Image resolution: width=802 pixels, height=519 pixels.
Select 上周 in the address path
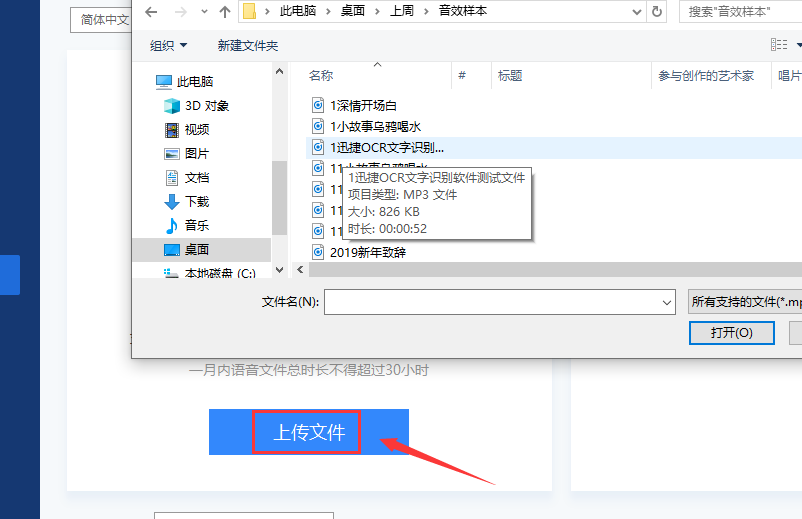coord(402,11)
